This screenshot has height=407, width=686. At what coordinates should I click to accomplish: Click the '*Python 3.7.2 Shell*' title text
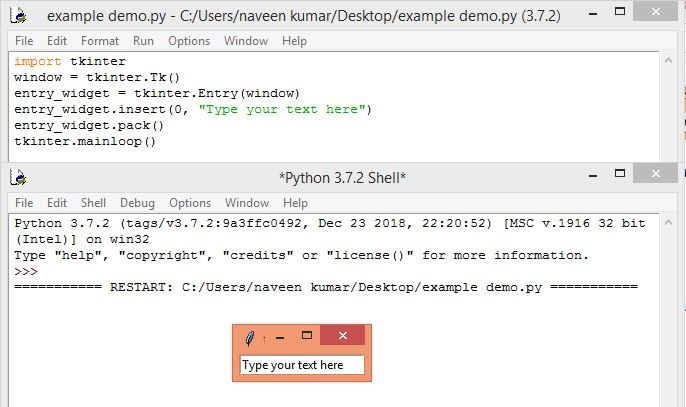click(x=343, y=178)
